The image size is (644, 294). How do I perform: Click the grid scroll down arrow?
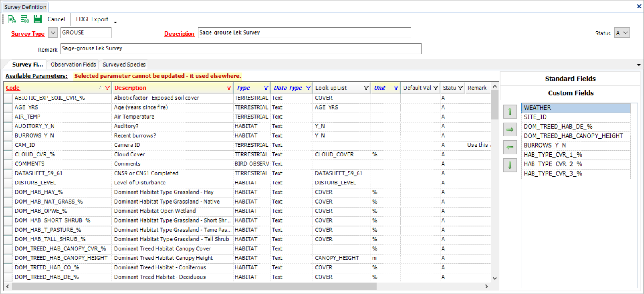click(494, 278)
